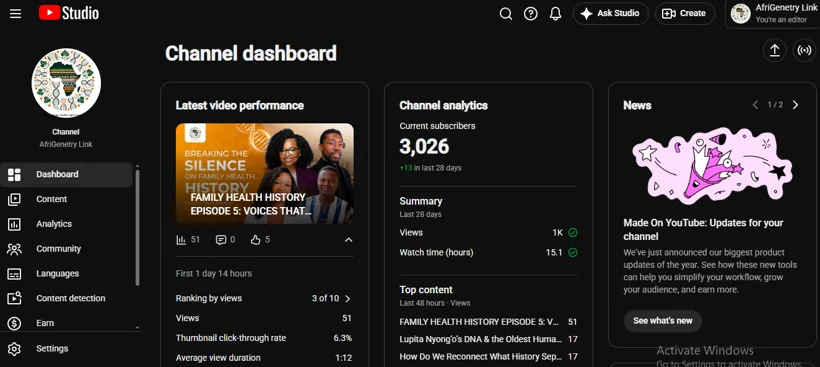Go to the next News card

coord(795,105)
